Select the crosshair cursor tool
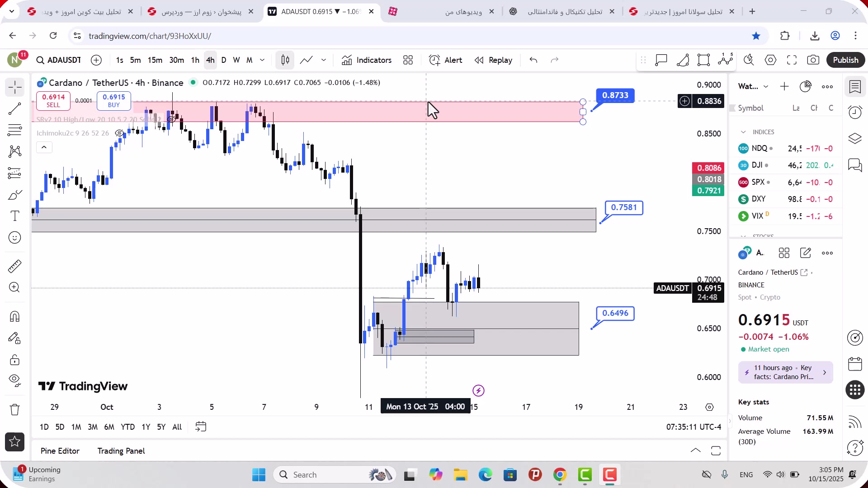The height and width of the screenshot is (488, 868). 14,87
